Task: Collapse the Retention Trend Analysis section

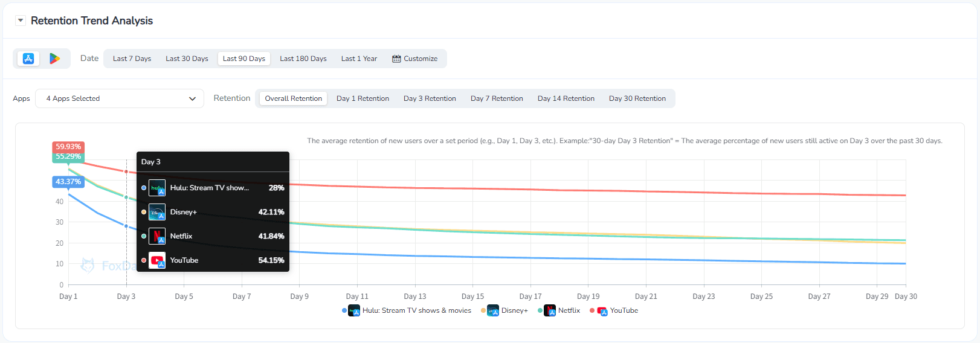Action: 21,21
